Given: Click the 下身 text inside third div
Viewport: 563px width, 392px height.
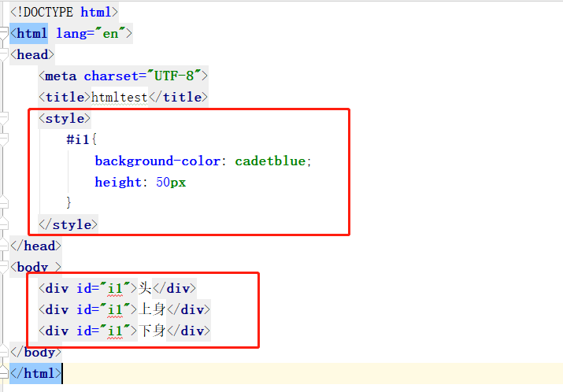Looking at the screenshot, I should 152,331.
